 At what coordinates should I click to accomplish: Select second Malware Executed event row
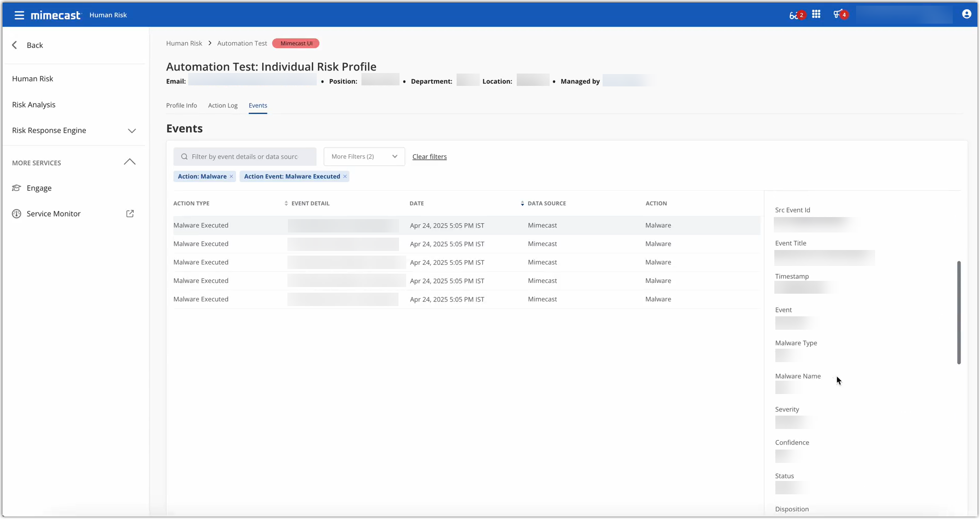(466, 244)
